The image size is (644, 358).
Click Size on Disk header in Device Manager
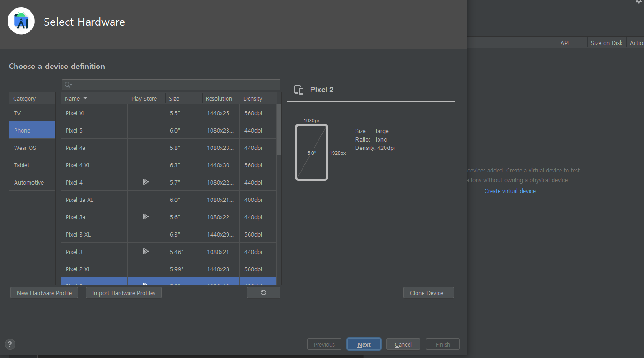(606, 43)
